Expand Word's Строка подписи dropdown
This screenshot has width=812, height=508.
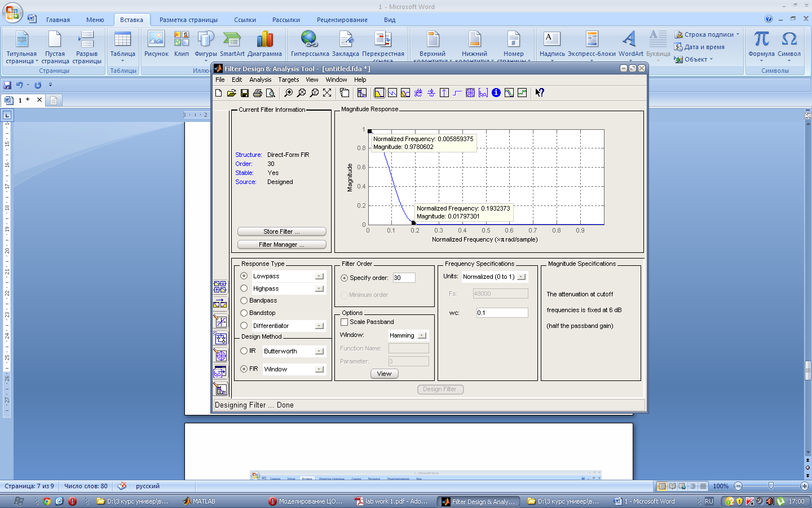tap(738, 34)
